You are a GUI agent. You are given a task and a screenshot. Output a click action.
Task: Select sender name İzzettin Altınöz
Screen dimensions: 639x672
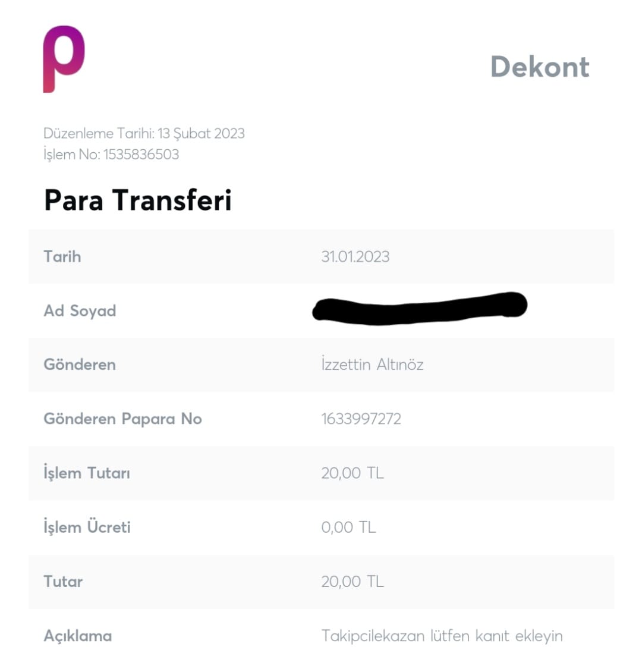click(x=372, y=365)
